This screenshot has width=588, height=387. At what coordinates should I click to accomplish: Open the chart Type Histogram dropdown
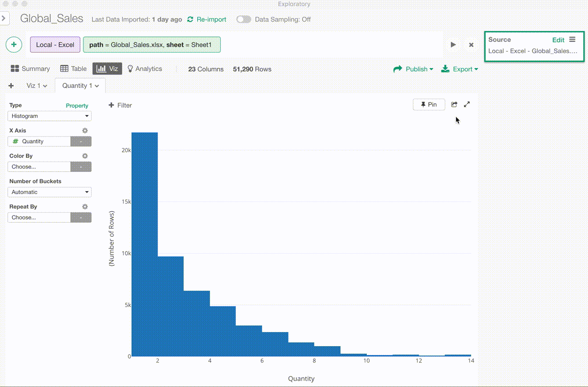[49, 116]
